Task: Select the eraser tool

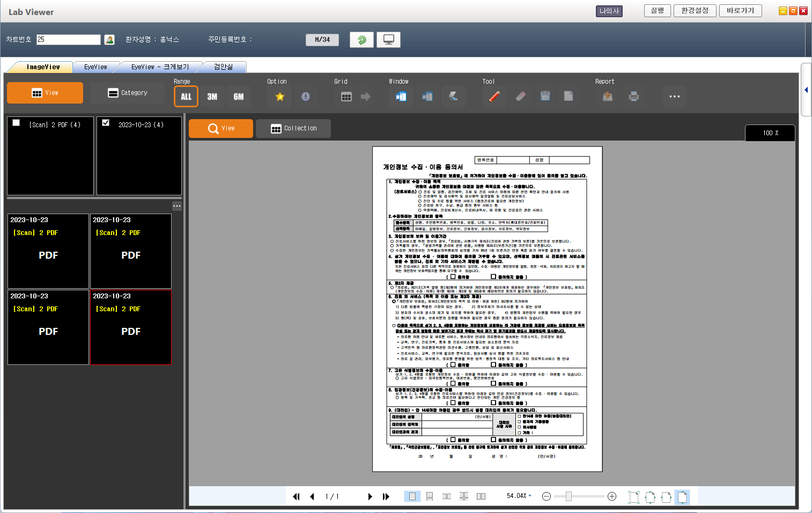Action: pos(520,97)
